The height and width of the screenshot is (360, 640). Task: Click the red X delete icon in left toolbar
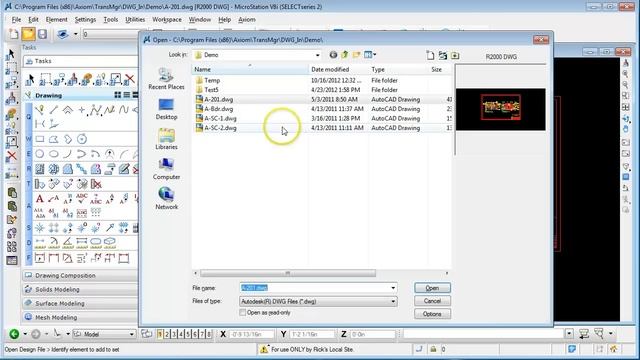pos(11,156)
